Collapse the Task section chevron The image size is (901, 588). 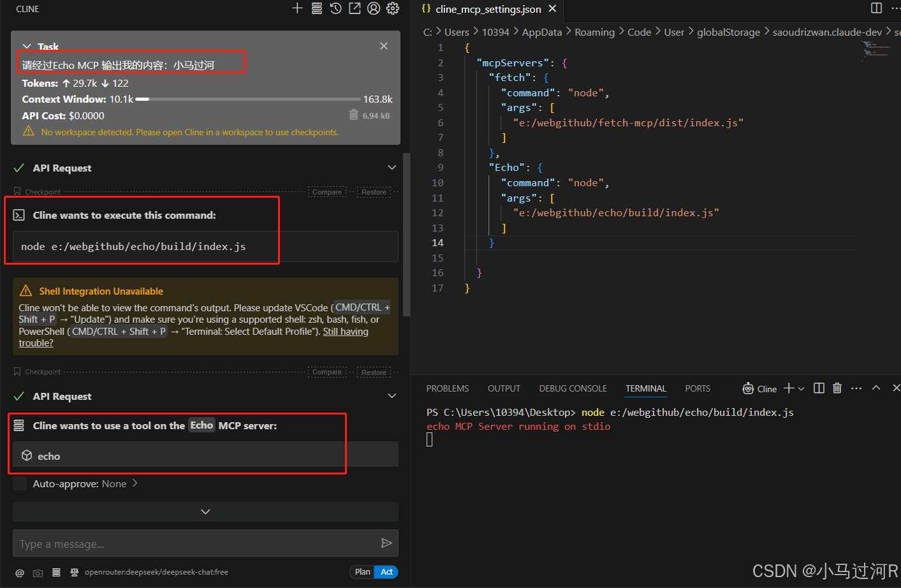(26, 46)
